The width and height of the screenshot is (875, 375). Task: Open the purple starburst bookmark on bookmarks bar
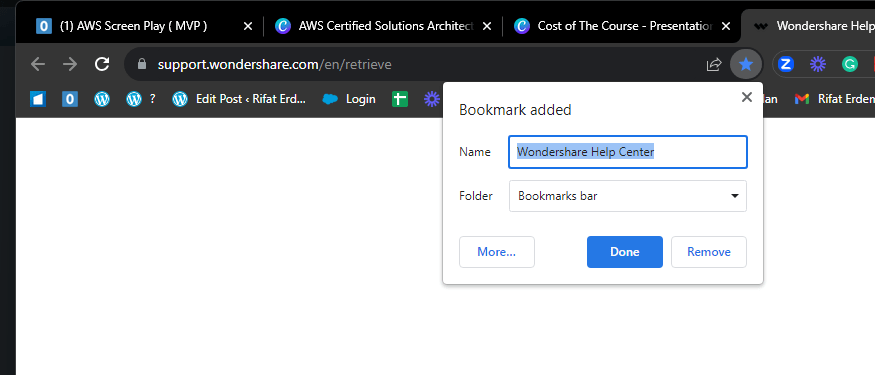coord(431,99)
